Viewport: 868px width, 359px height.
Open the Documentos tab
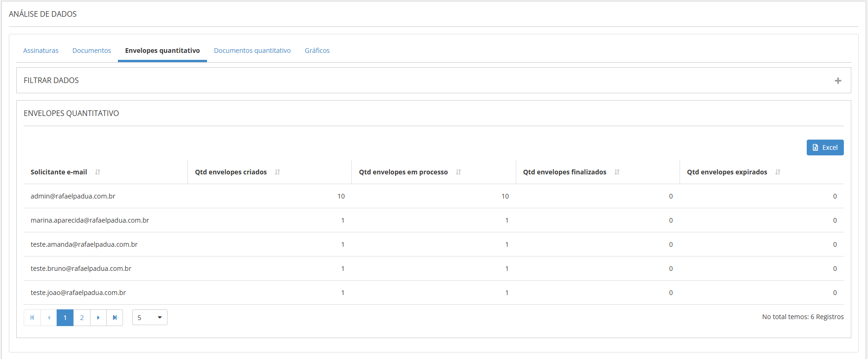coord(91,51)
